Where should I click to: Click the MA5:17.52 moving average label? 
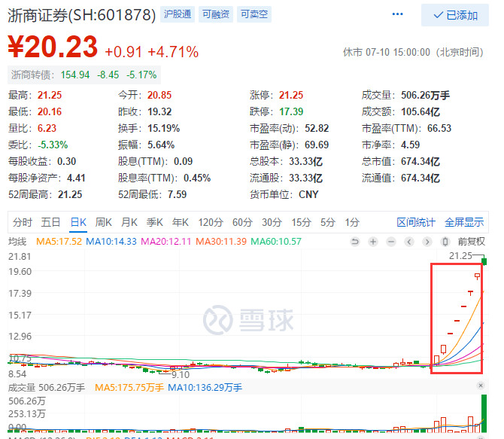click(59, 242)
